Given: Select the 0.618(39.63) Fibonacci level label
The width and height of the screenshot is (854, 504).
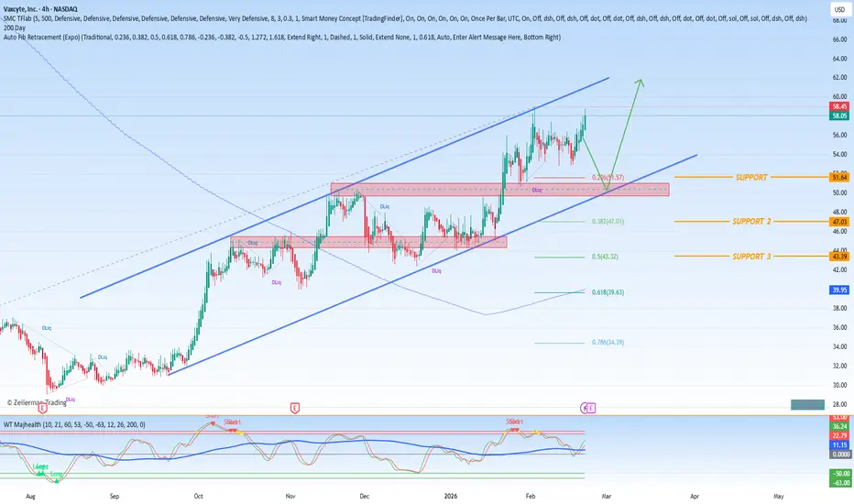Looking at the screenshot, I should tap(608, 292).
